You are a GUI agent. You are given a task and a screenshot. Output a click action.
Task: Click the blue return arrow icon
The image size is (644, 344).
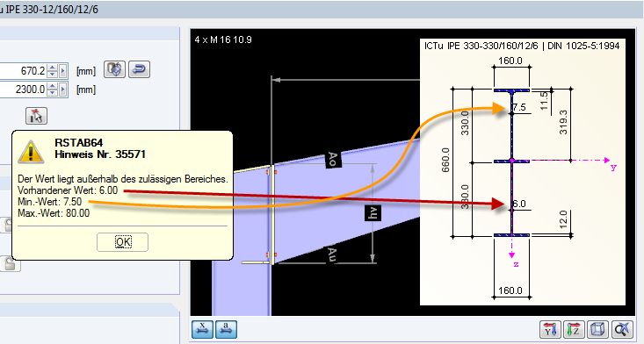tap(139, 69)
